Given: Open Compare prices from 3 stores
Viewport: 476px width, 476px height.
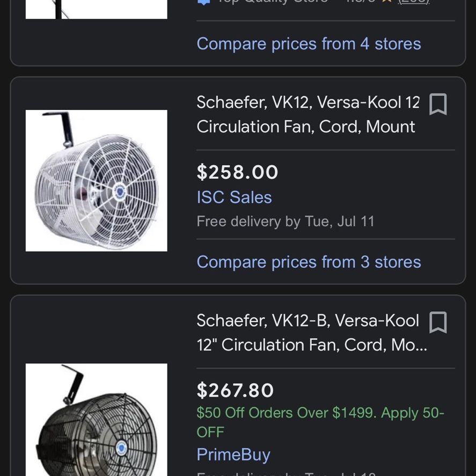Looking at the screenshot, I should (309, 262).
